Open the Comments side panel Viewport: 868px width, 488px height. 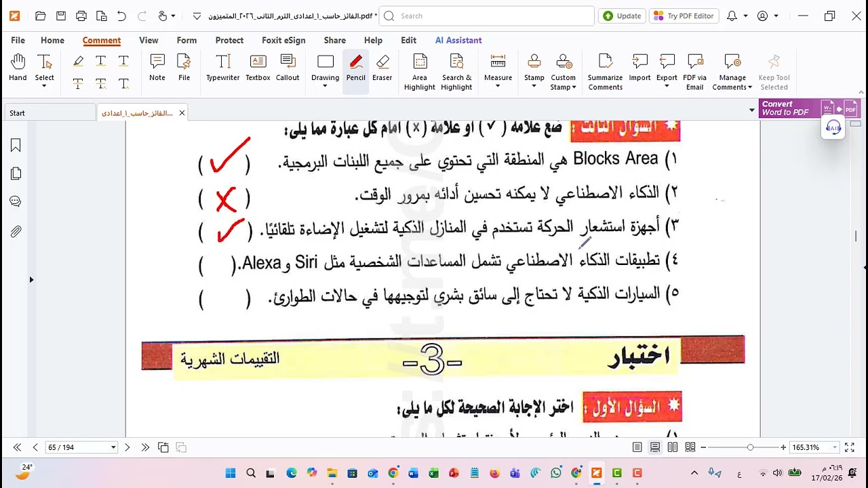tap(16, 202)
